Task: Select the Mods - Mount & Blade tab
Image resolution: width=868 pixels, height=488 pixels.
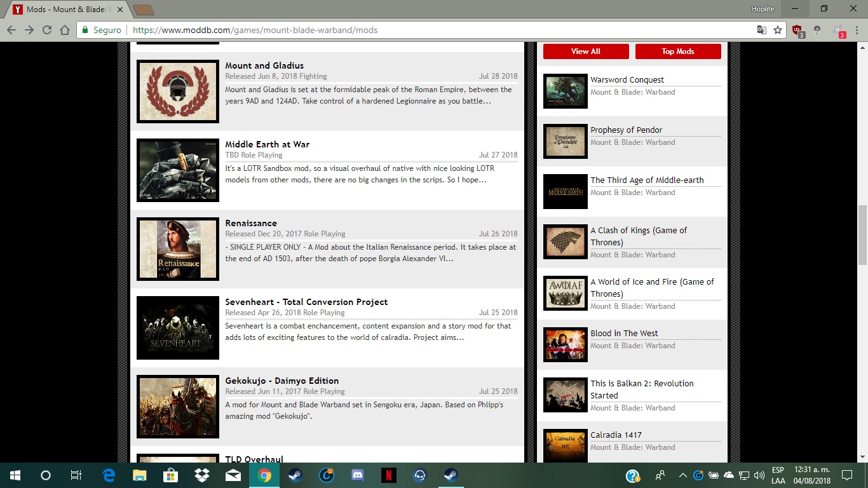Action: [x=69, y=10]
